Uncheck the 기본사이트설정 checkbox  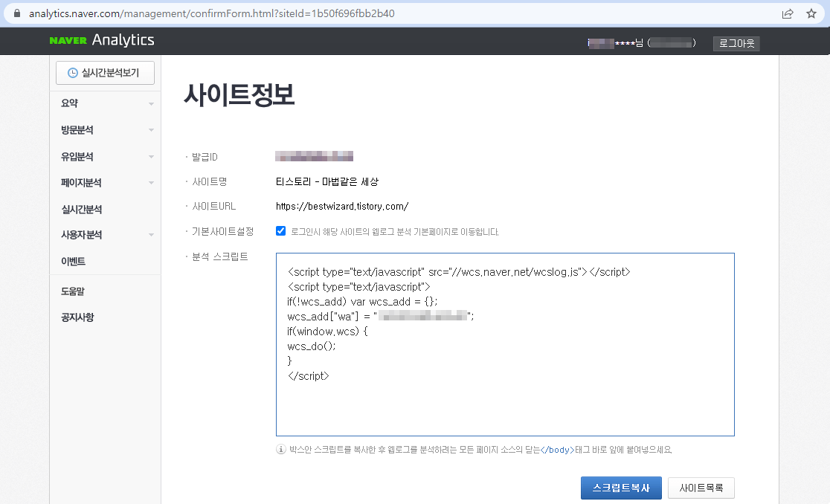point(280,230)
